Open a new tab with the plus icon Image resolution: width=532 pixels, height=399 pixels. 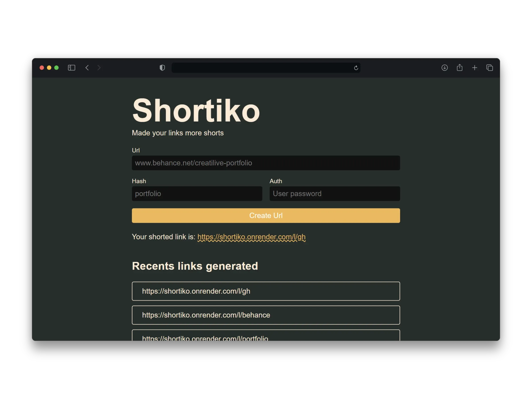475,68
